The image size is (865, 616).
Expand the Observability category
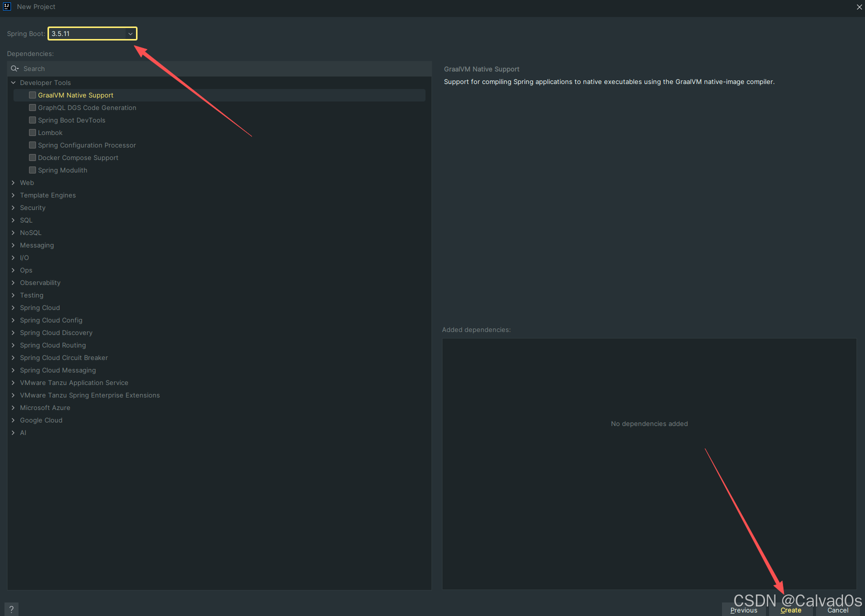13,282
